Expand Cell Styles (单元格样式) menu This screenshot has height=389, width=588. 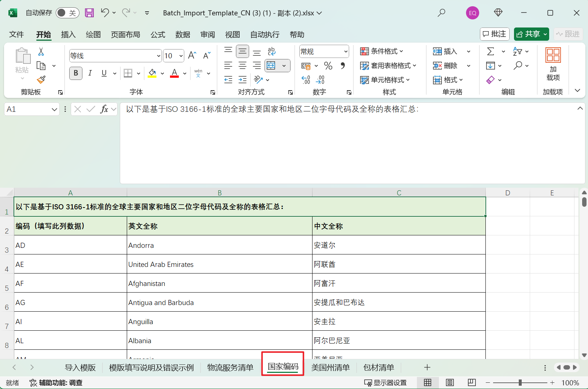pos(385,80)
